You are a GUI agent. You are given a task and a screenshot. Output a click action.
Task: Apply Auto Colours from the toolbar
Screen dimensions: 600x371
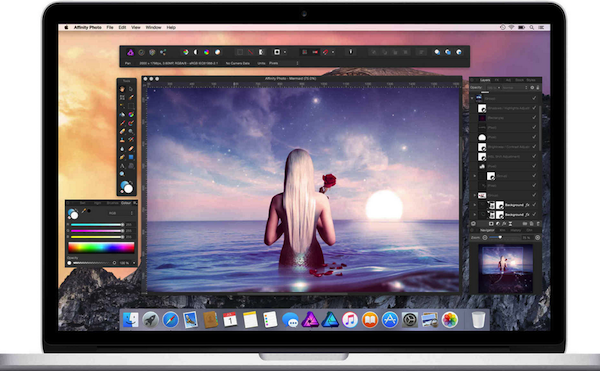pyautogui.click(x=207, y=52)
